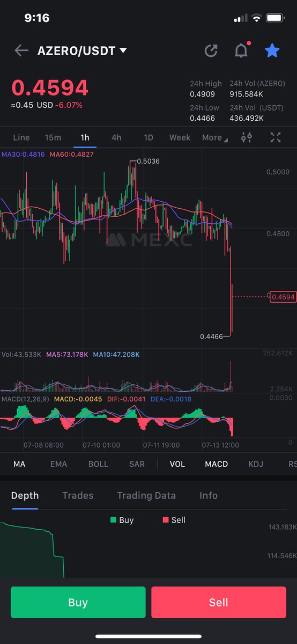
Task: Tap the MA10:47.208K volume label
Action: click(116, 355)
